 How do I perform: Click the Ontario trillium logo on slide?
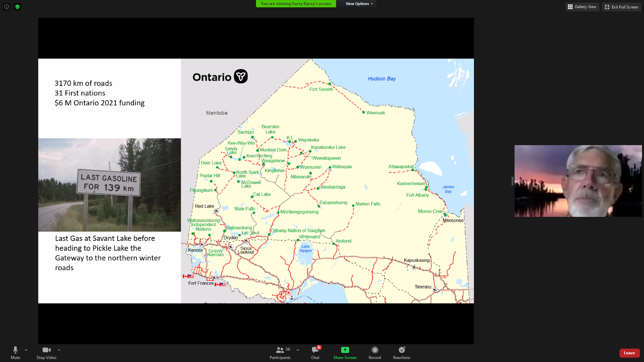tap(241, 76)
